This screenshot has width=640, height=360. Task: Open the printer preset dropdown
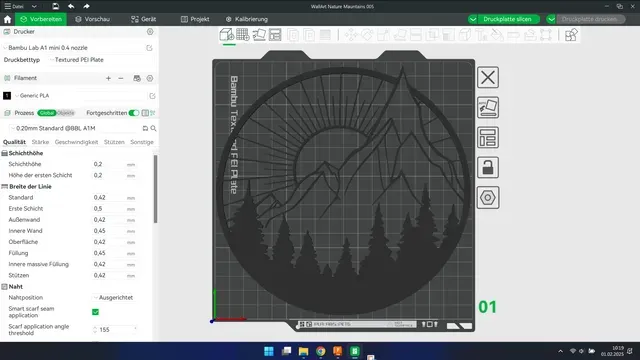(x=73, y=48)
